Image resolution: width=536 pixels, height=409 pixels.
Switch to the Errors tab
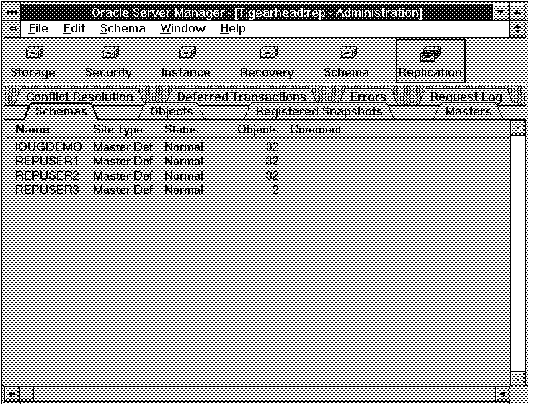point(368,97)
